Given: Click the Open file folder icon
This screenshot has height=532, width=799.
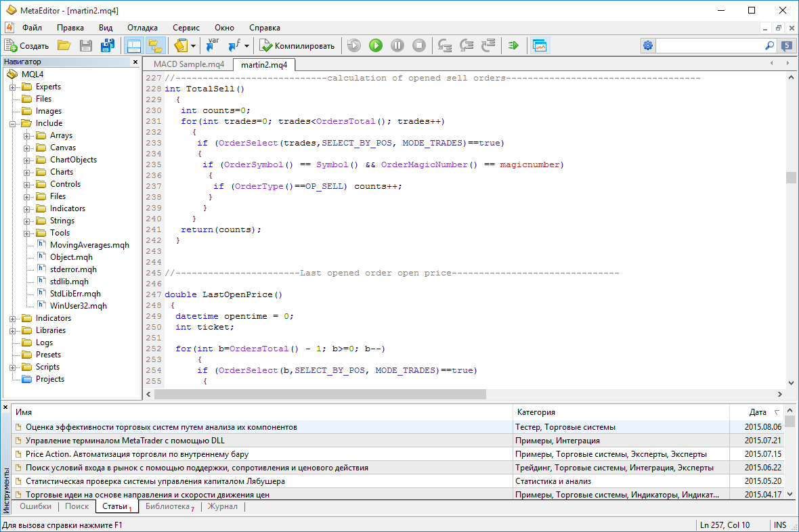Looking at the screenshot, I should click(64, 45).
